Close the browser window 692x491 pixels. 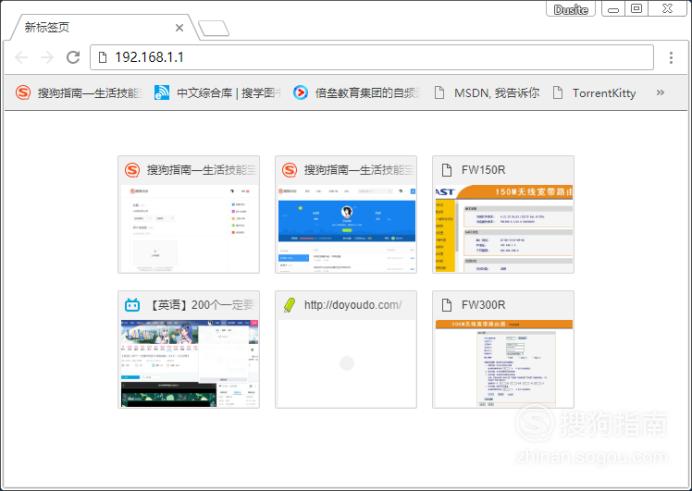tap(667, 9)
